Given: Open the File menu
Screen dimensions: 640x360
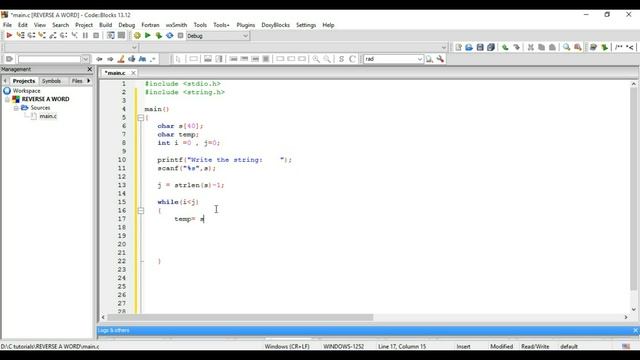Looking at the screenshot, I should pyautogui.click(x=7, y=25).
